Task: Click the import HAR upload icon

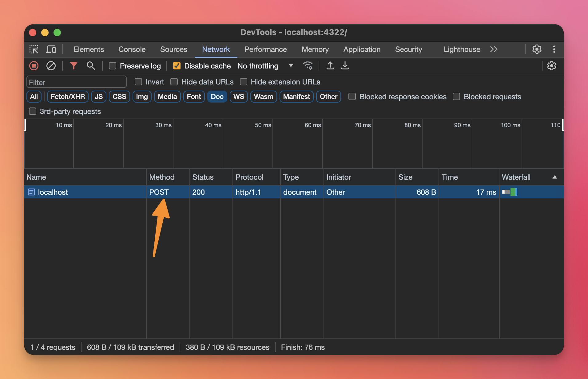Action: [x=330, y=66]
